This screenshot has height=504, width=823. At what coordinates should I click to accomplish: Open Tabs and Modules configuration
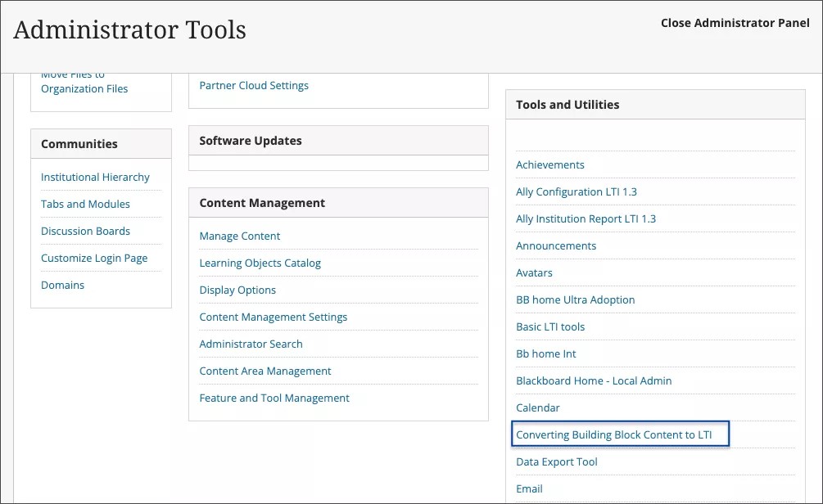coord(85,204)
